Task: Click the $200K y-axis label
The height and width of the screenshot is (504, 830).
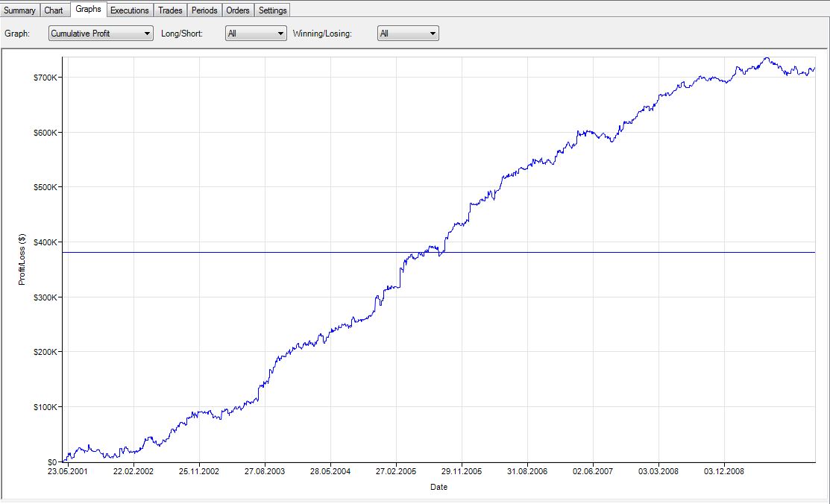Action: (45, 352)
